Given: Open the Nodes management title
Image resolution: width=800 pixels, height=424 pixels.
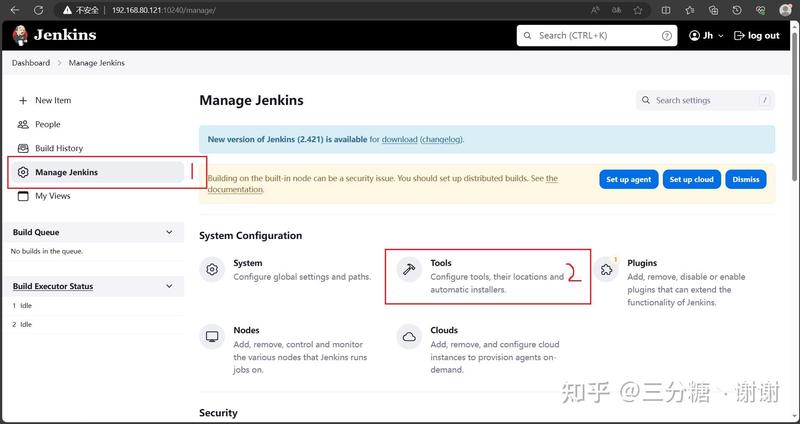Looking at the screenshot, I should pos(246,330).
